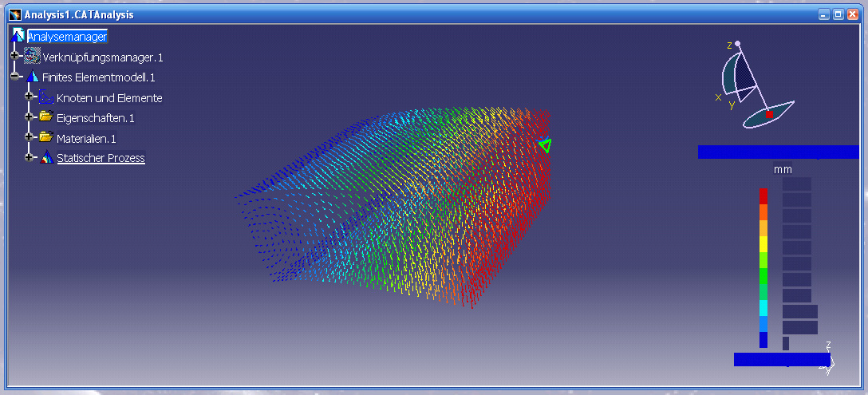Select the Eigenschaften.1 tree entry
The height and width of the screenshot is (395, 868).
[x=95, y=118]
